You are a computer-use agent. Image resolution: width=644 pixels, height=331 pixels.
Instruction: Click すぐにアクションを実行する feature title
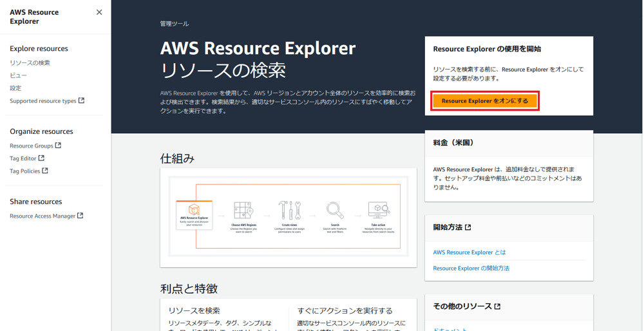click(x=345, y=310)
